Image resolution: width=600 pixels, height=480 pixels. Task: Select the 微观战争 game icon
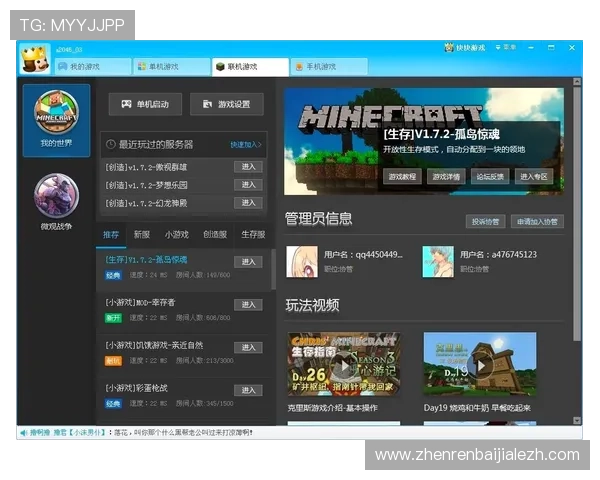pyautogui.click(x=57, y=201)
